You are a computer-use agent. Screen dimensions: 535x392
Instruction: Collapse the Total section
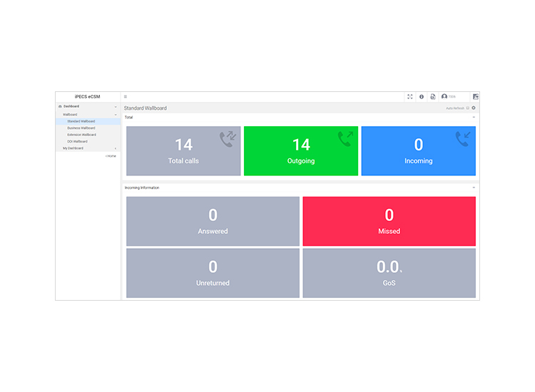[474, 118]
